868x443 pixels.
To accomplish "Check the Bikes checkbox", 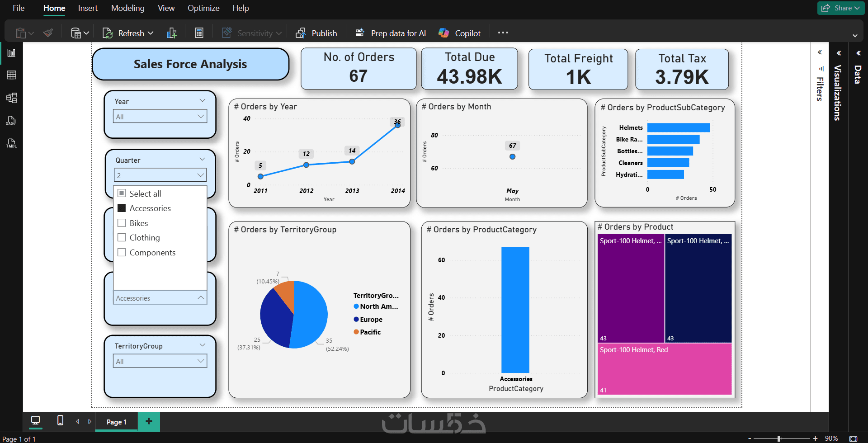I will [122, 223].
